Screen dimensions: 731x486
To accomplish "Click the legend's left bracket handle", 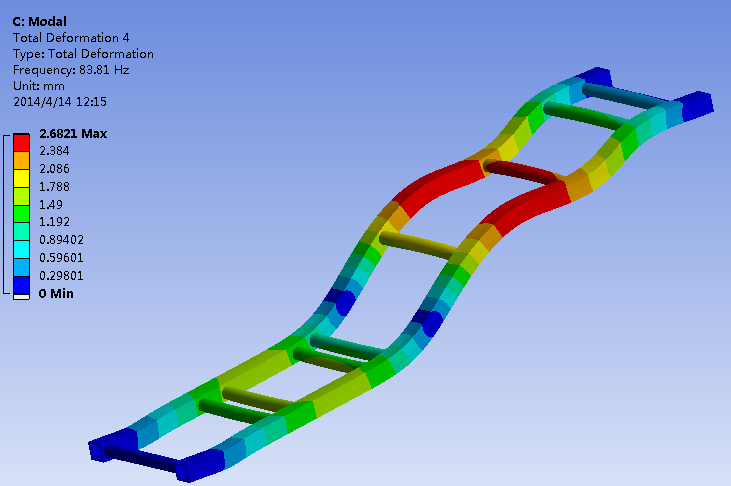I will coord(5,215).
